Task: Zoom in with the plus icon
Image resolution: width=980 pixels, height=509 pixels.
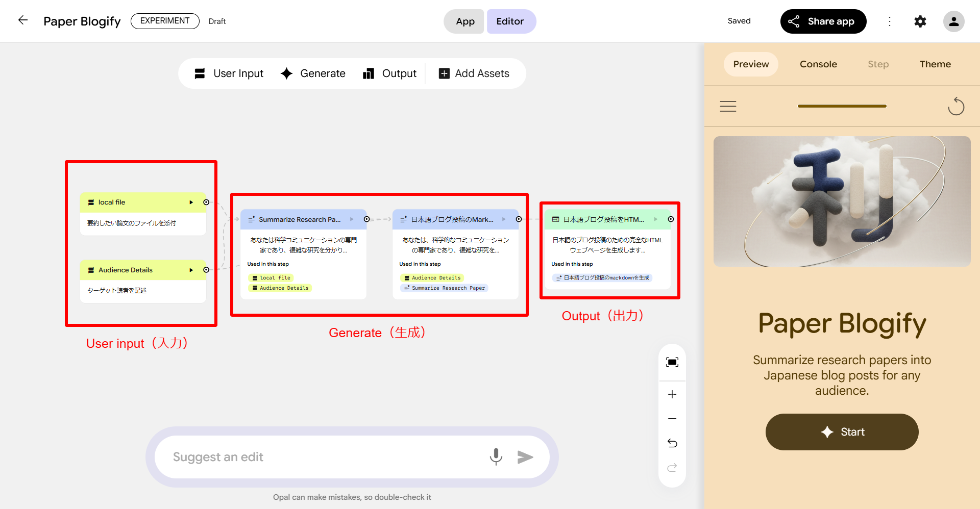Action: coord(672,394)
